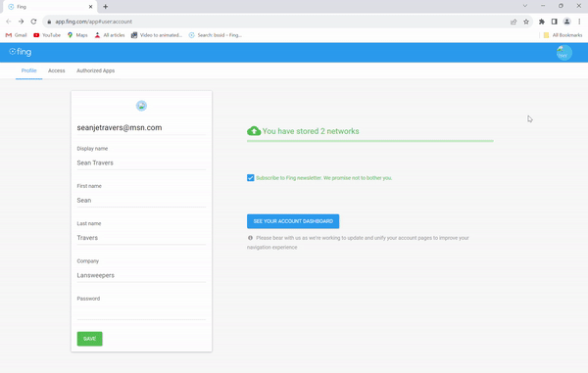Edit the Last name field 'Travers'
The width and height of the screenshot is (588, 373).
pos(141,238)
